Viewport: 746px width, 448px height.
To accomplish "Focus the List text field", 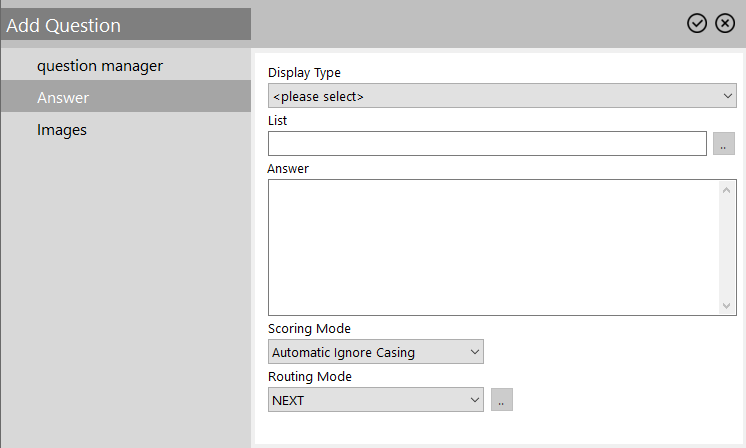I will pyautogui.click(x=487, y=144).
